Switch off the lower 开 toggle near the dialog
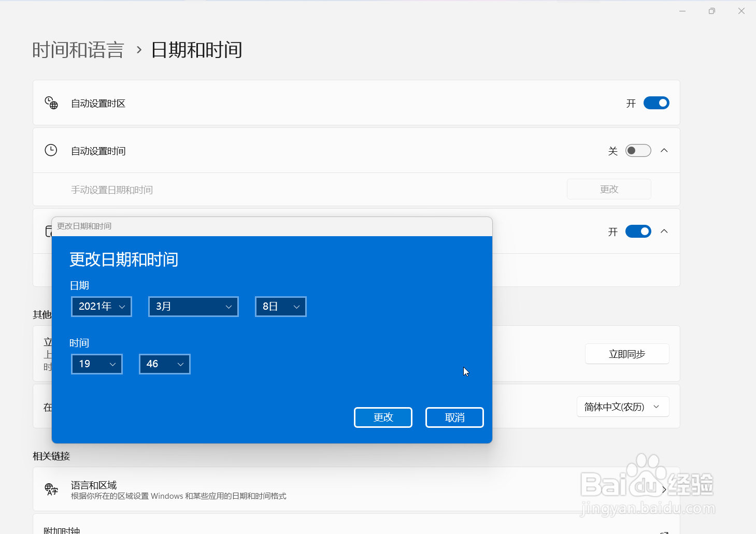 pyautogui.click(x=638, y=231)
